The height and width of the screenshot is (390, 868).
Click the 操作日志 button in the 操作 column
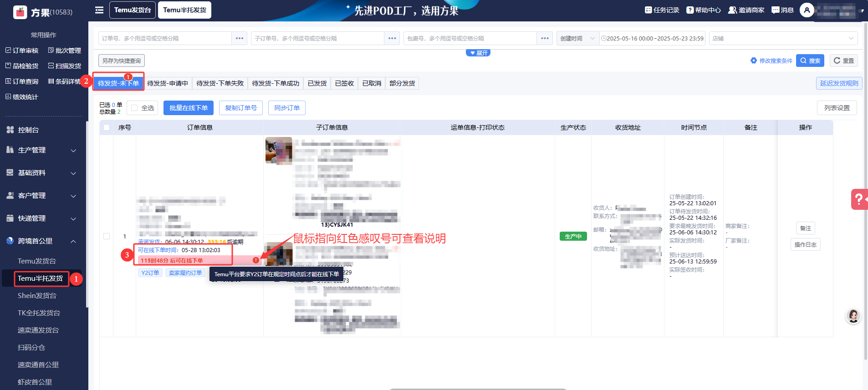806,244
